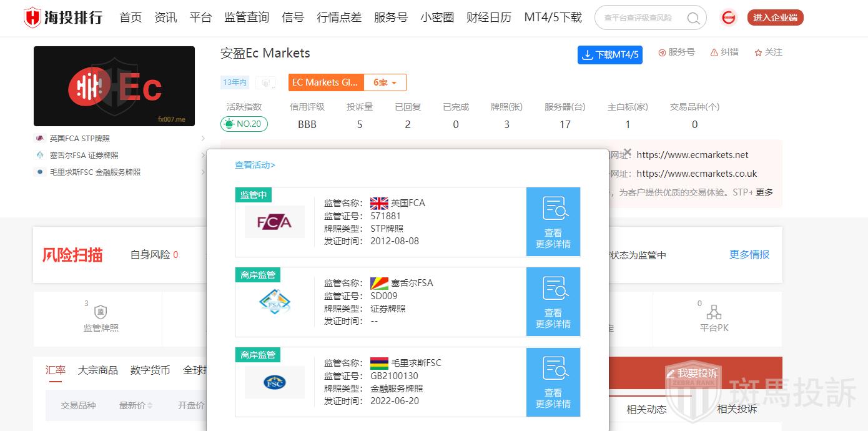The image size is (868, 431).
Task: Close the license popup
Action: pyautogui.click(x=628, y=152)
